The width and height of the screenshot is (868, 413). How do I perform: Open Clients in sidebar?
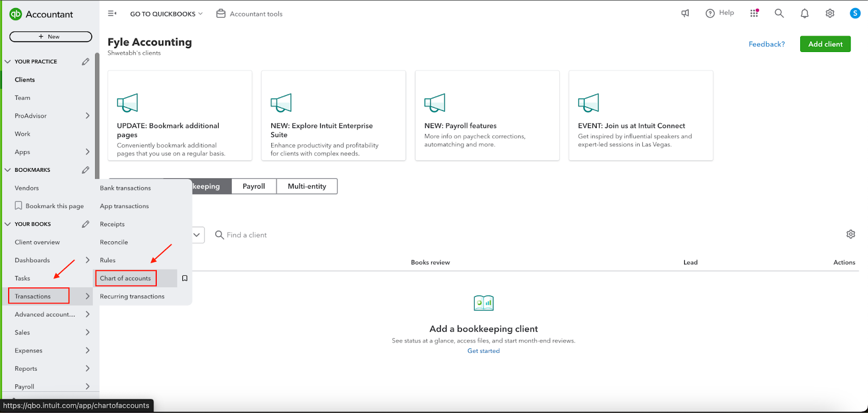click(x=25, y=80)
